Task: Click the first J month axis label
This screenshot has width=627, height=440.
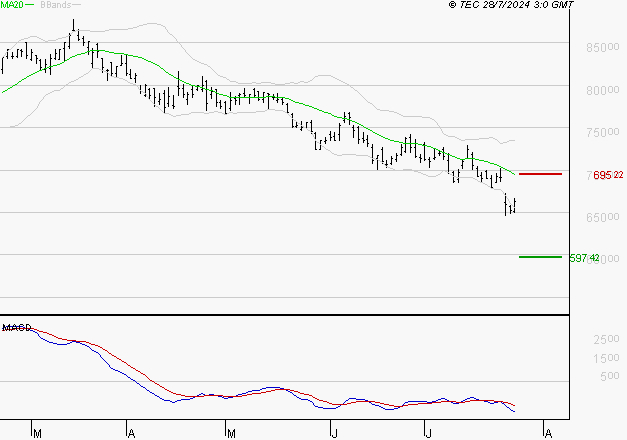Action: (x=335, y=434)
